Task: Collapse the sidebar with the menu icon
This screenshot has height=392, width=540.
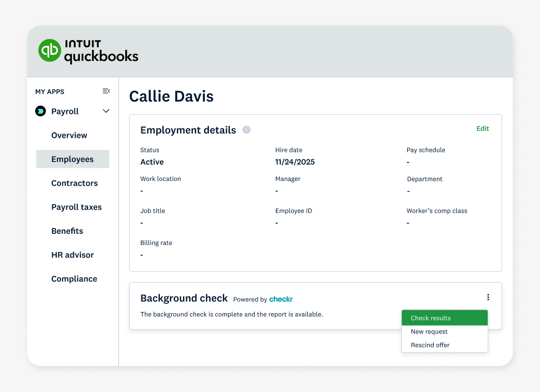Action: [106, 91]
